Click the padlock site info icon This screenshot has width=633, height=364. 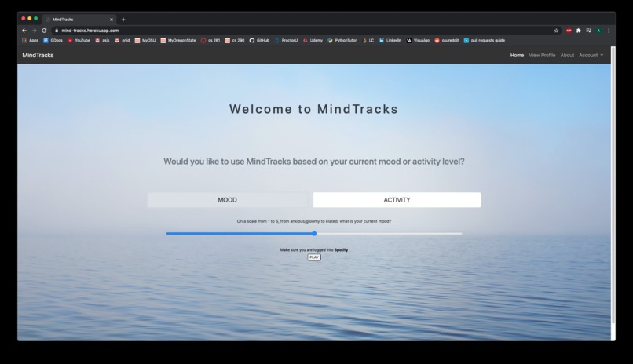(x=57, y=31)
